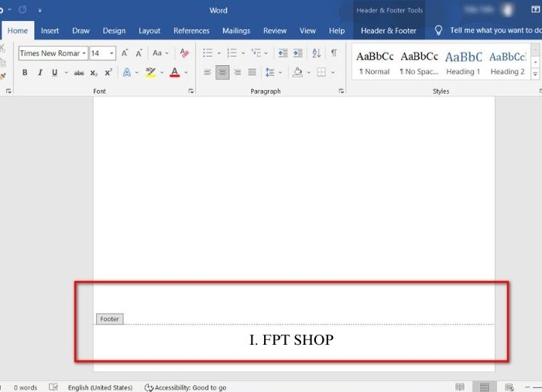Open Bullets dropdown arrow
Viewport: 542px width, 392px height.
pos(219,53)
